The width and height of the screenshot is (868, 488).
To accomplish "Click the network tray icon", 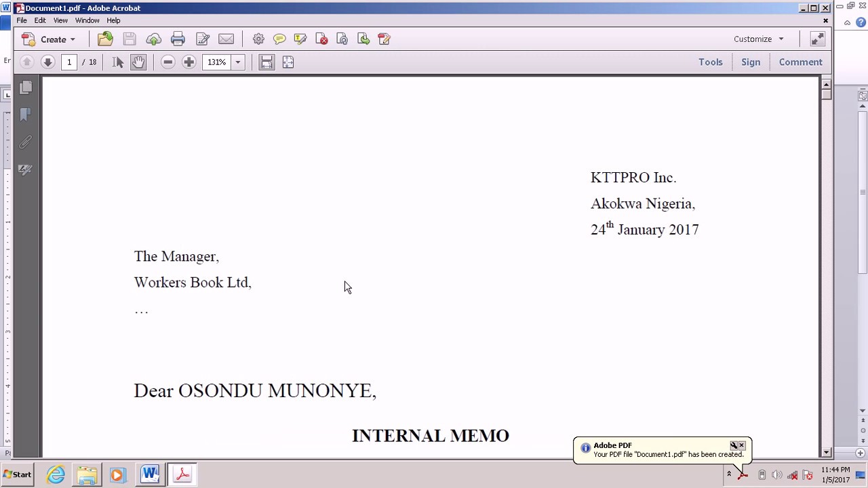I will 792,475.
